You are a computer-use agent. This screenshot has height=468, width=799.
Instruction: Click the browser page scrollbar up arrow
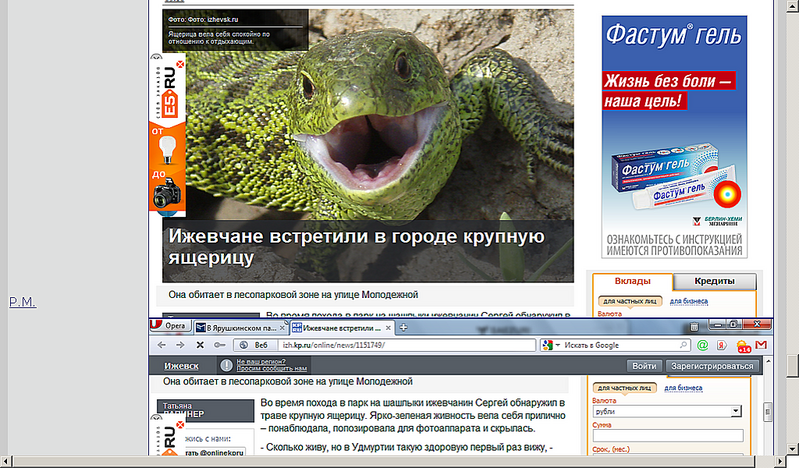(x=768, y=361)
